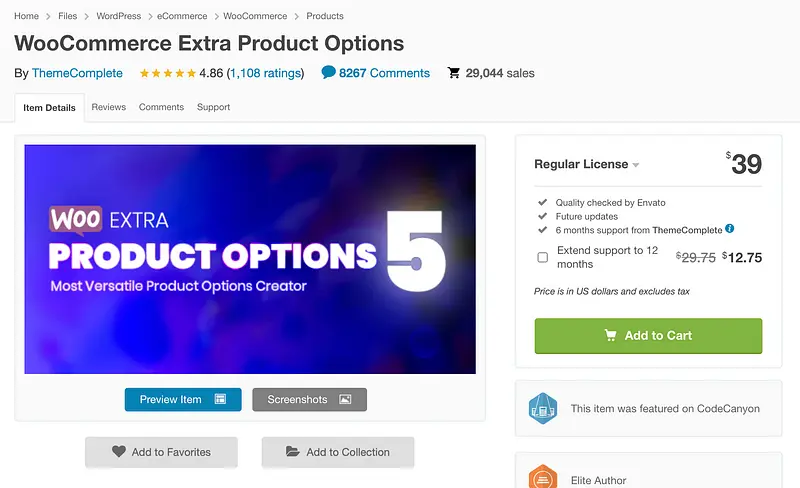Viewport: 800px width, 488px height.
Task: Enable Extend support to 12 months checkbox
Action: tap(543, 257)
